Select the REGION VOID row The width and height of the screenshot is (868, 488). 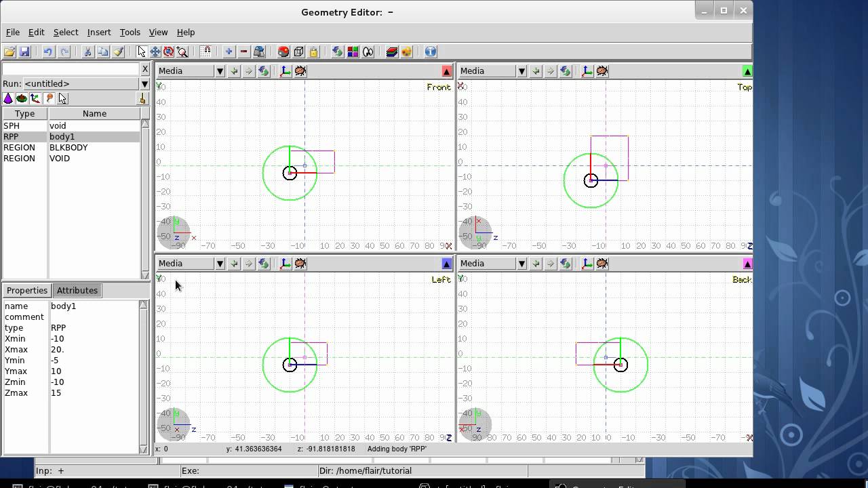pos(71,158)
